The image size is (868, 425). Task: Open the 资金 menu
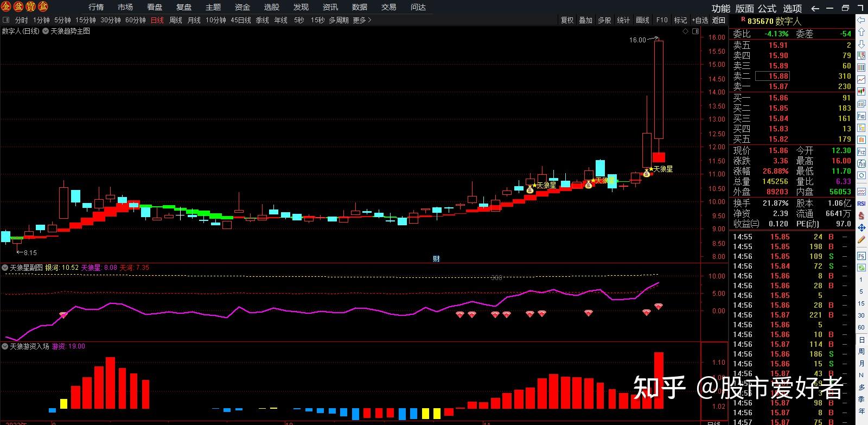pos(242,7)
